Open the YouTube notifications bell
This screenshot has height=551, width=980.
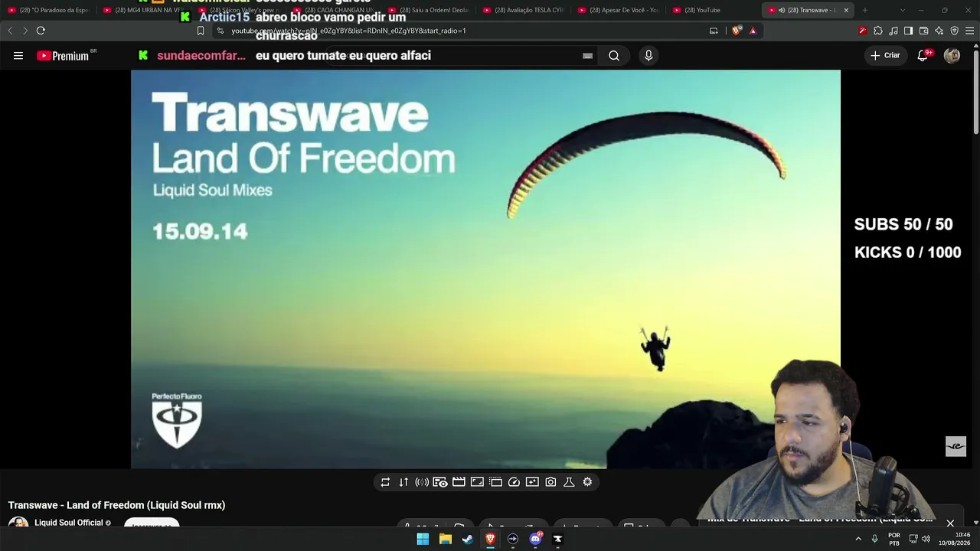923,56
